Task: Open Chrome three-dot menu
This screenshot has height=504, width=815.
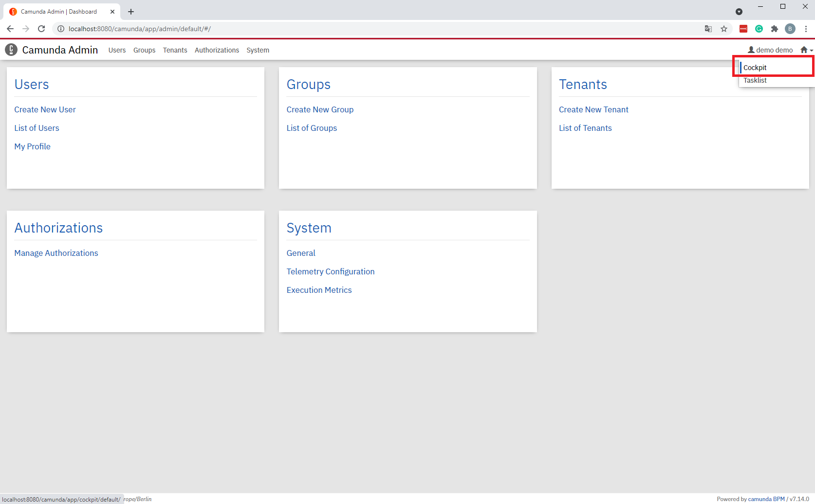Action: coord(806,29)
